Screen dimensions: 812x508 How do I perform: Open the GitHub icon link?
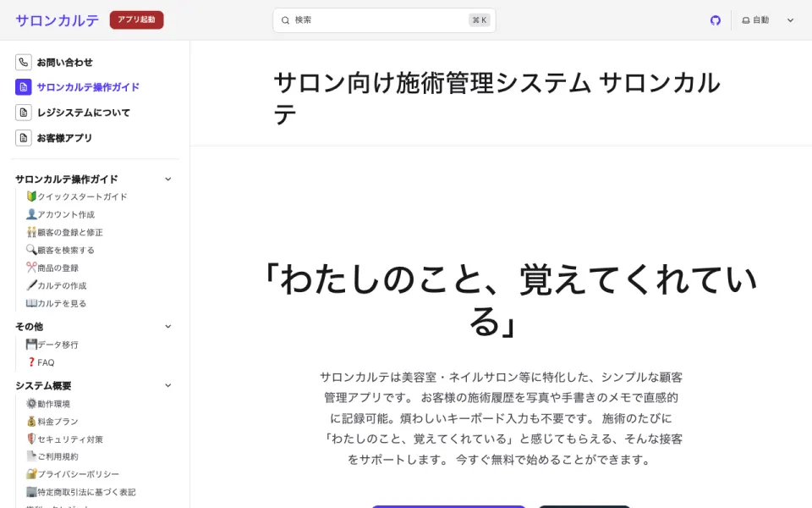click(x=716, y=20)
